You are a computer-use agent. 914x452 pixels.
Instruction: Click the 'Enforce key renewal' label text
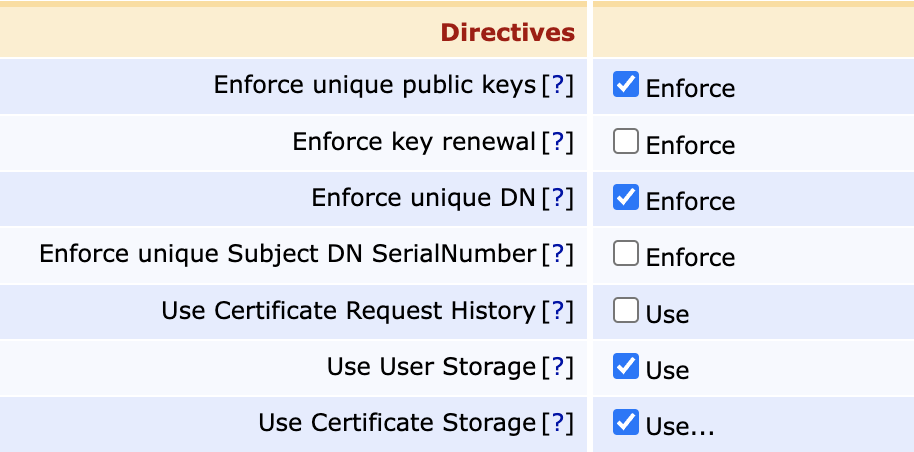414,142
